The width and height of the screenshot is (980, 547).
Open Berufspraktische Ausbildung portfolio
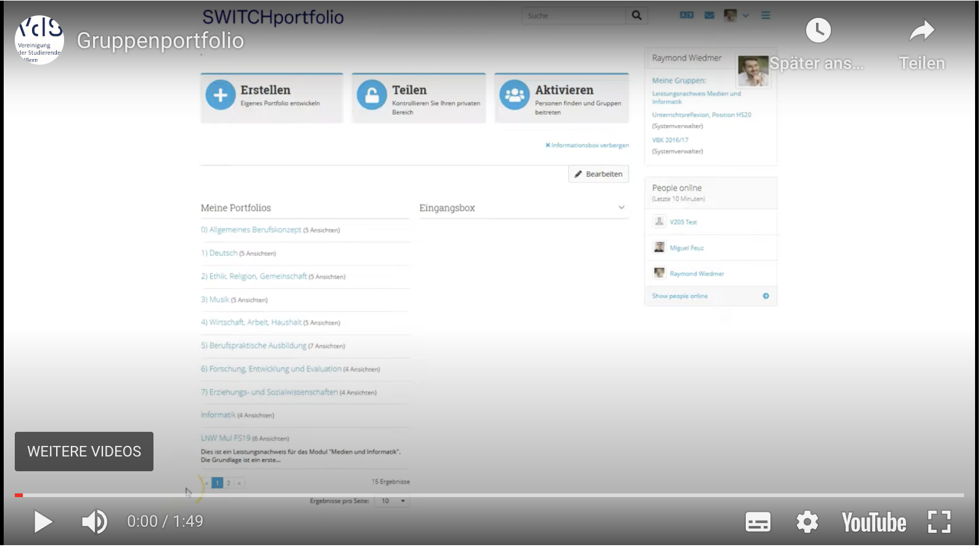(253, 346)
